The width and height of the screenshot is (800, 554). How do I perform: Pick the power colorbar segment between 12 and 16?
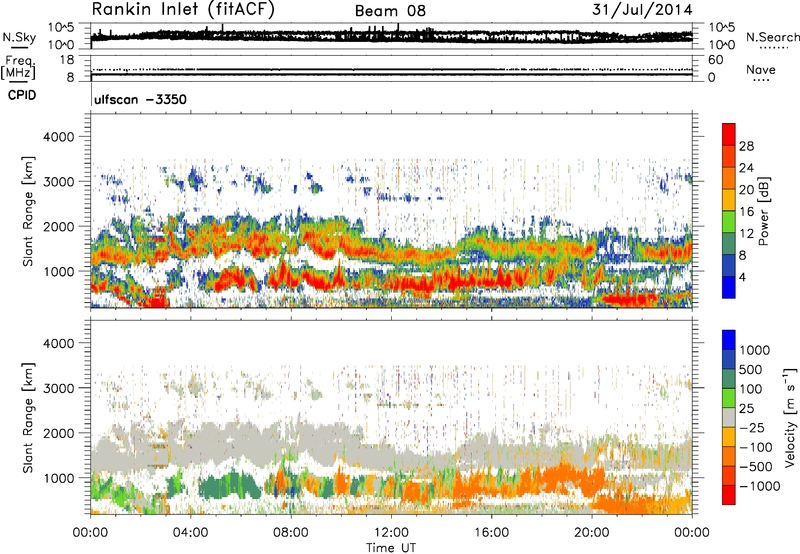point(729,221)
